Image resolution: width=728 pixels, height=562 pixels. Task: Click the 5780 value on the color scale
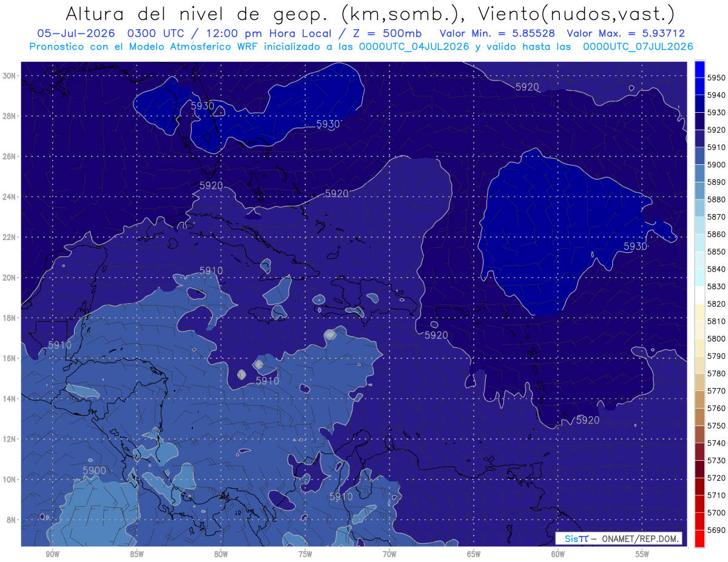pyautogui.click(x=716, y=373)
